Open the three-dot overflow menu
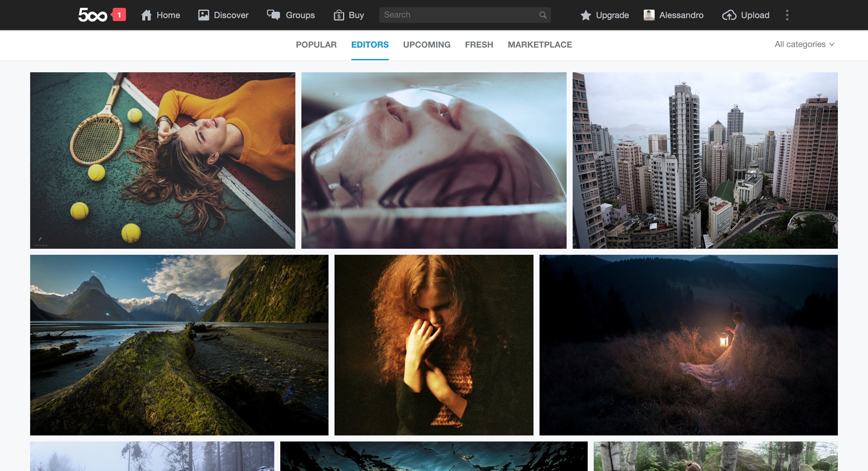The height and width of the screenshot is (471, 868). tap(787, 15)
